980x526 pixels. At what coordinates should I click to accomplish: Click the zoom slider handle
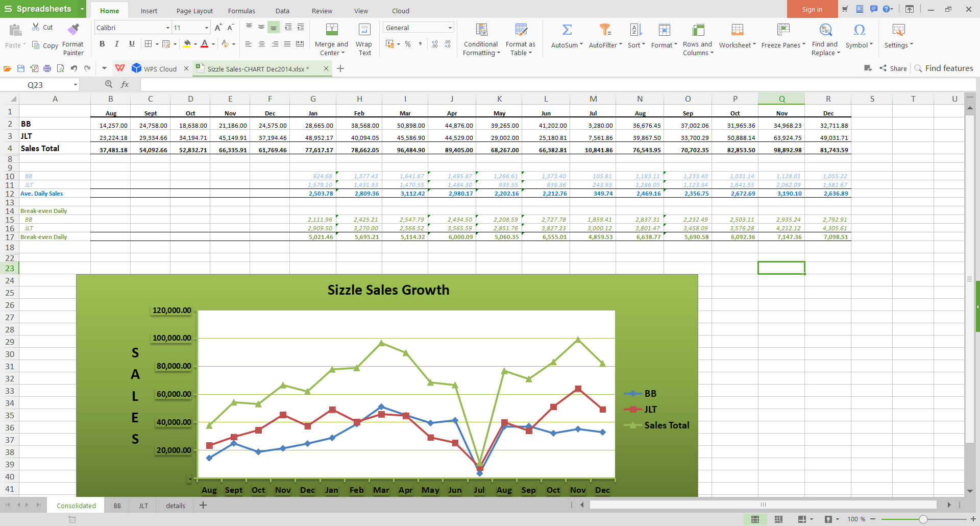[x=923, y=519]
